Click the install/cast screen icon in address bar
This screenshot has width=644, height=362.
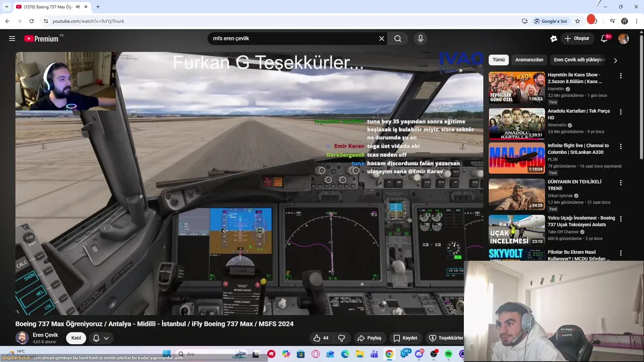point(525,21)
